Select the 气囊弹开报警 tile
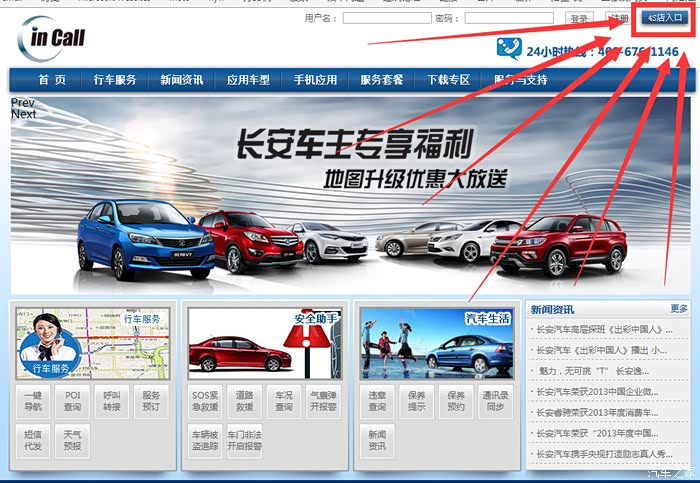This screenshot has height=483, width=700. point(323,401)
